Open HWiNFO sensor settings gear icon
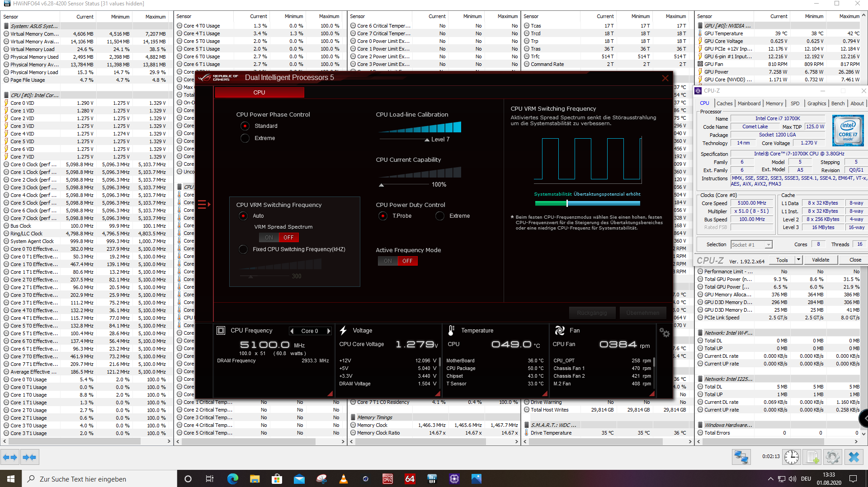 pos(833,457)
